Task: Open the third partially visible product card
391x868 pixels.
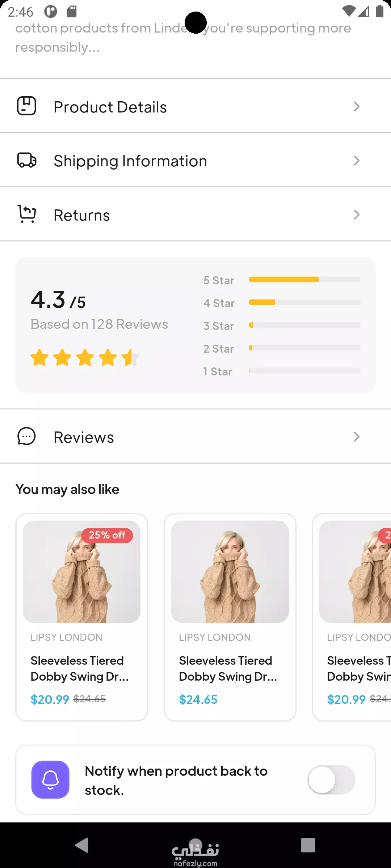Action: pos(352,617)
